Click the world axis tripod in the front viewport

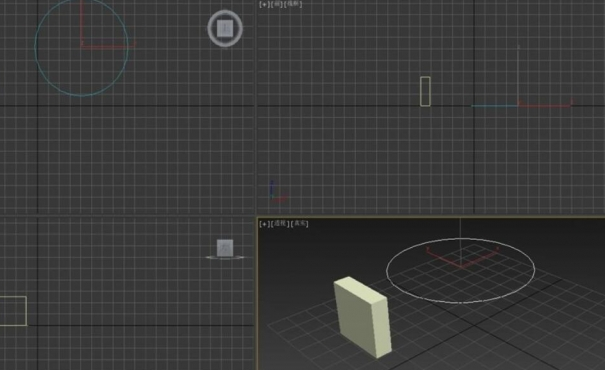tap(277, 193)
